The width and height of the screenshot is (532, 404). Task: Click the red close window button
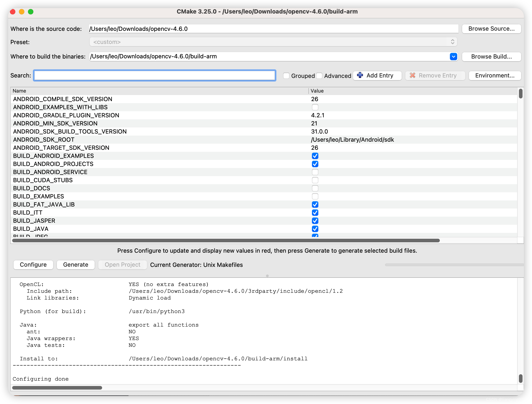point(13,11)
